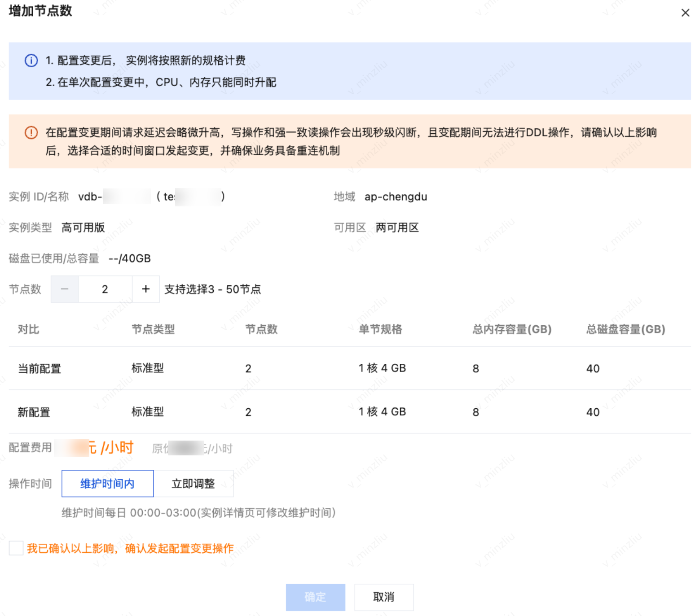The width and height of the screenshot is (695, 616).
Task: Focus the 节点数 number input field
Action: coord(105,289)
